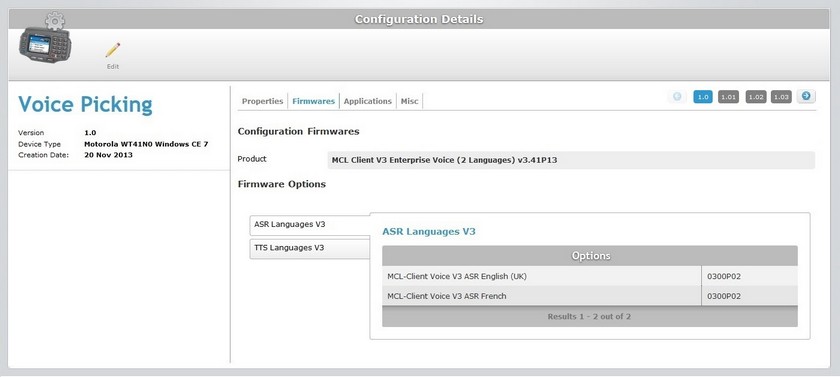Select version 1.03 button
The image size is (840, 377).
tap(781, 97)
